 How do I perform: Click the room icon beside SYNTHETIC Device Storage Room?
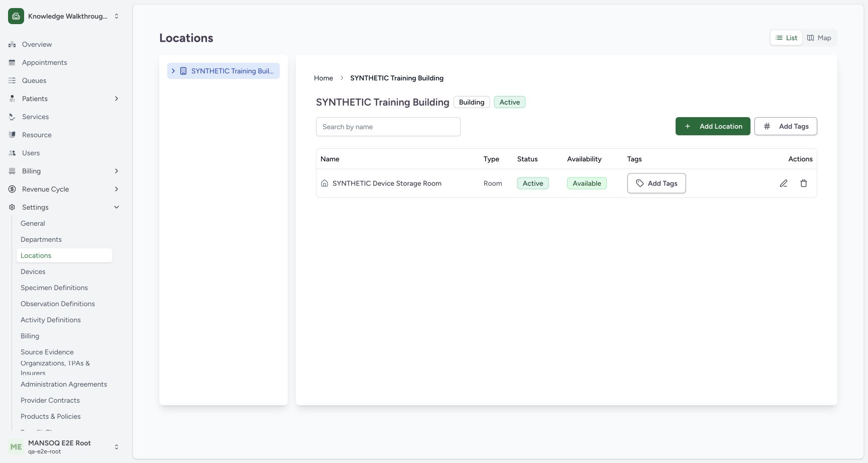pos(324,183)
